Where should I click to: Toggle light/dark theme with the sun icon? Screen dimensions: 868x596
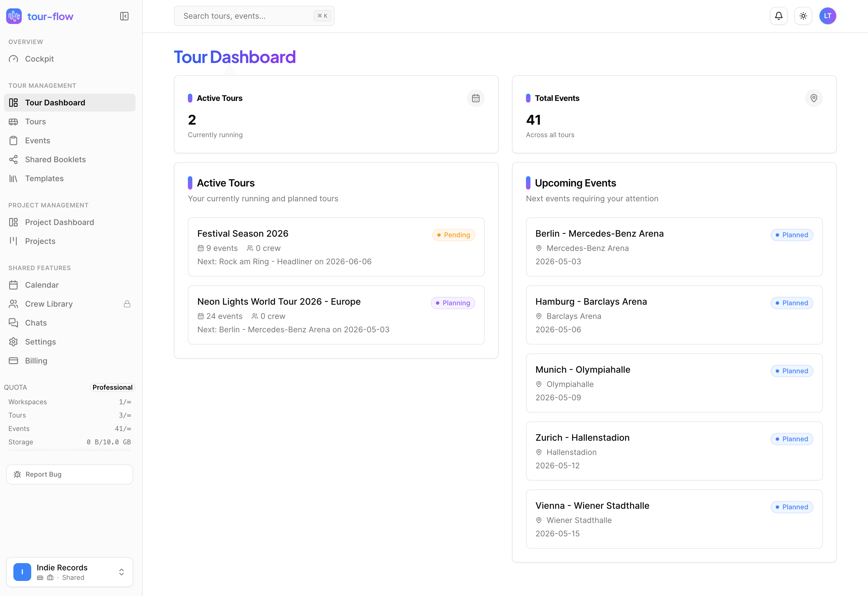pyautogui.click(x=803, y=16)
